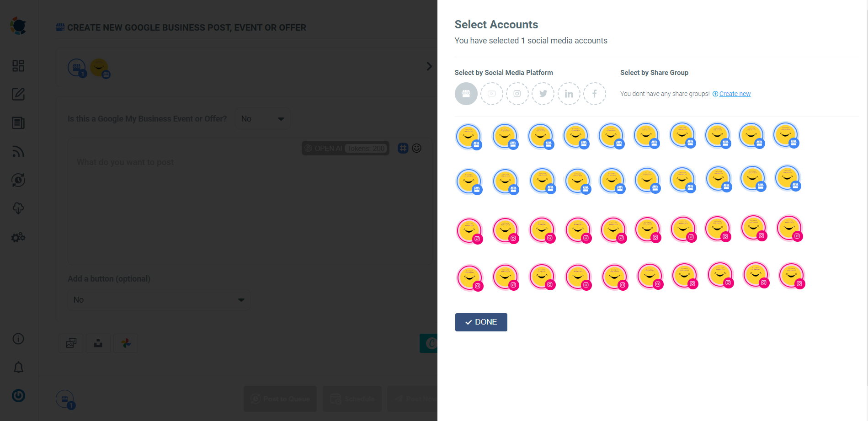The height and width of the screenshot is (421, 868).
Task: Toggle the Google Business platform filter
Action: (x=466, y=93)
